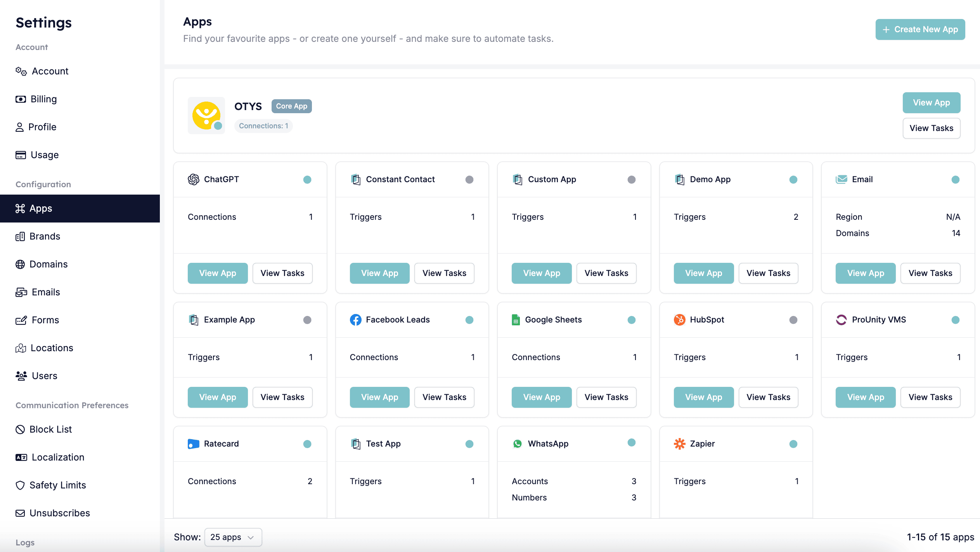Open the Apps settings page
Image resolution: width=980 pixels, height=552 pixels.
tap(80, 209)
